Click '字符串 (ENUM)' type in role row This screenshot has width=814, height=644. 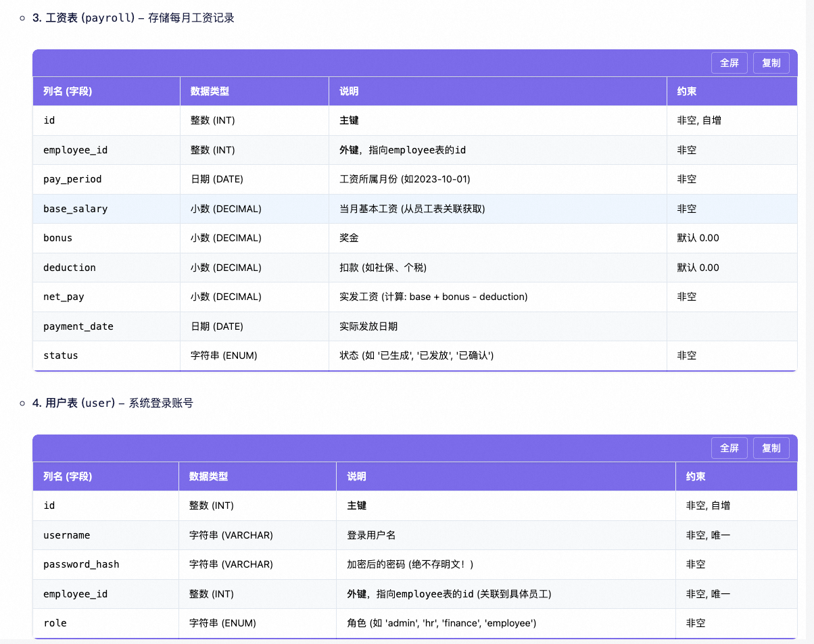(x=222, y=623)
